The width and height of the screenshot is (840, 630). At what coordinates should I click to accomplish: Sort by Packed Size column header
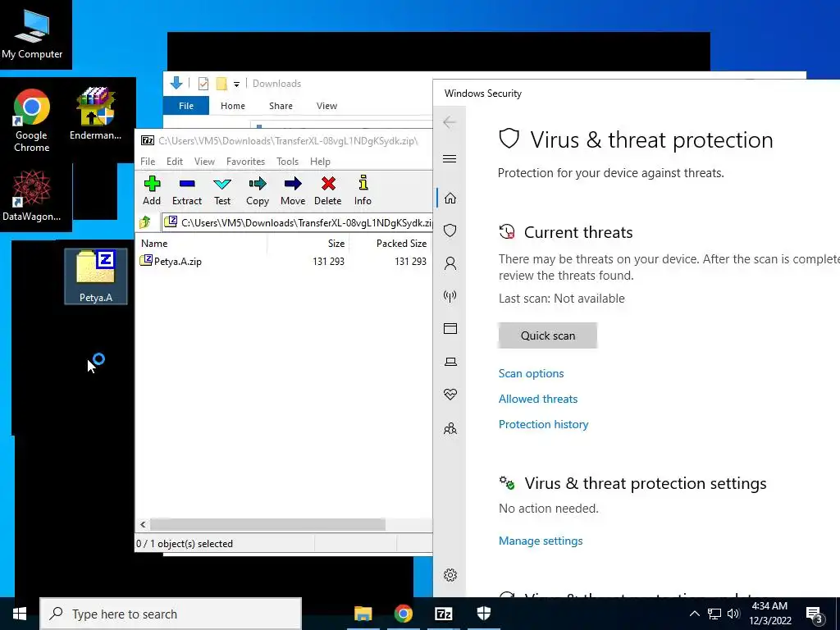click(390, 243)
